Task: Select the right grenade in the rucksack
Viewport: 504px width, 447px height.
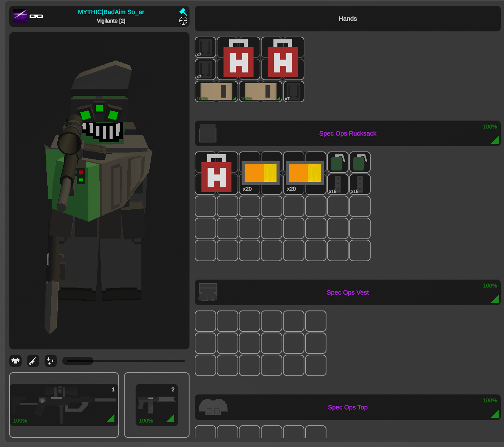Action: 360,162
